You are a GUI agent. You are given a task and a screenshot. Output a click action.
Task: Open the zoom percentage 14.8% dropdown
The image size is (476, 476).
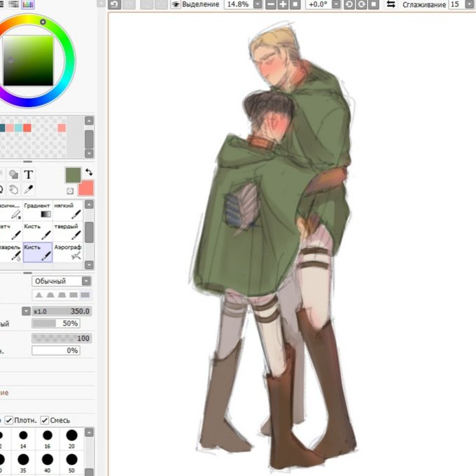(x=258, y=4)
